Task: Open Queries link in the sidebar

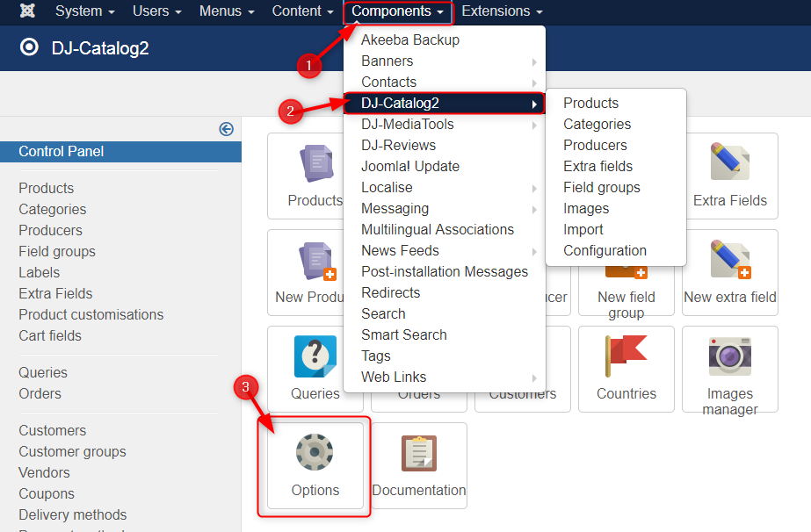Action: (x=43, y=373)
